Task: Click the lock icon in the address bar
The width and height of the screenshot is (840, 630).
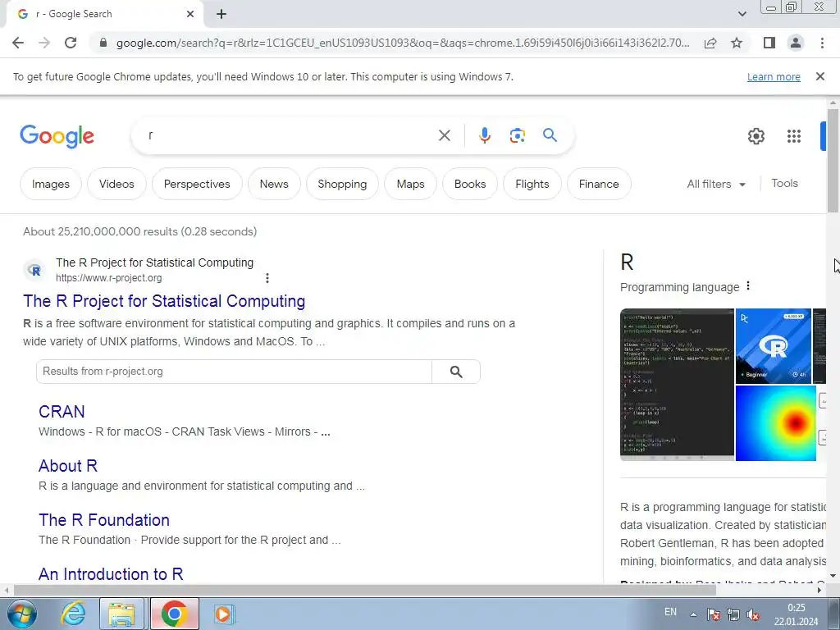Action: (103, 43)
